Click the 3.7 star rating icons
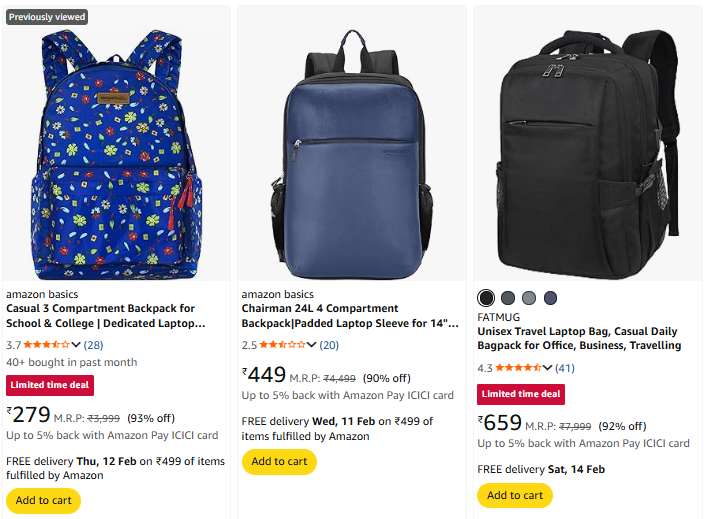705x519 pixels. tap(47, 345)
